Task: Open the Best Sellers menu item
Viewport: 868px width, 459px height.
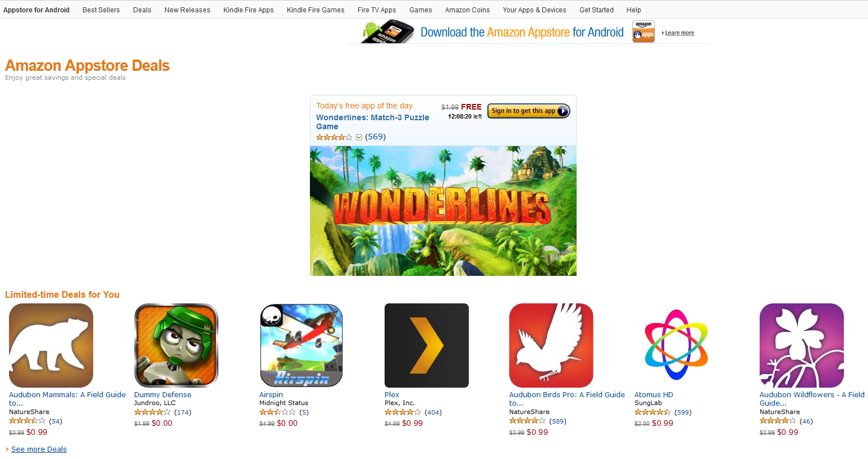Action: coord(101,10)
